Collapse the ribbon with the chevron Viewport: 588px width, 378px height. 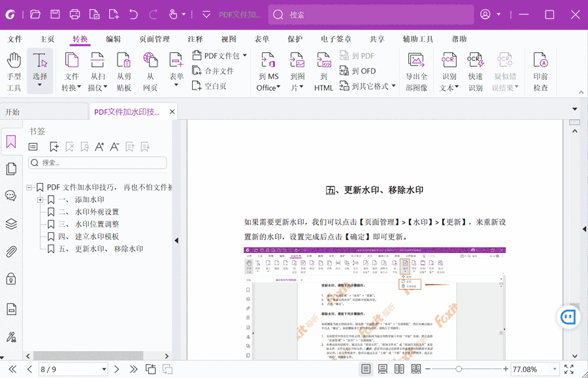click(581, 92)
